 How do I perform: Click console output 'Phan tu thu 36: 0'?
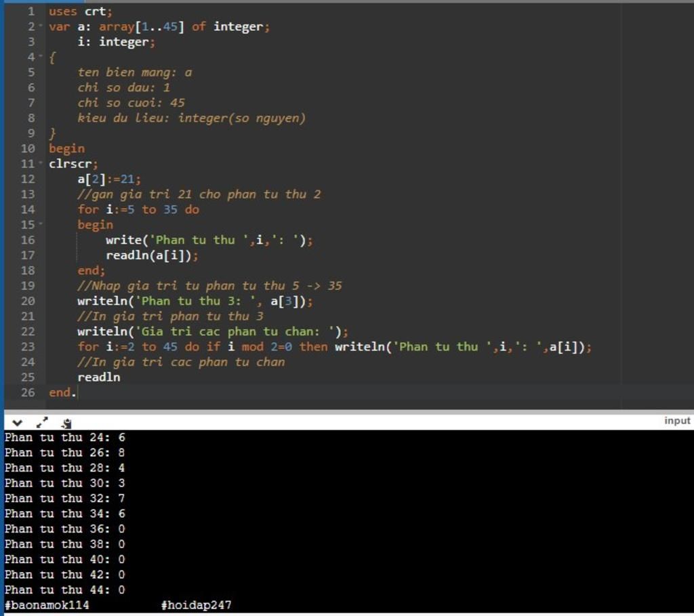(65, 529)
